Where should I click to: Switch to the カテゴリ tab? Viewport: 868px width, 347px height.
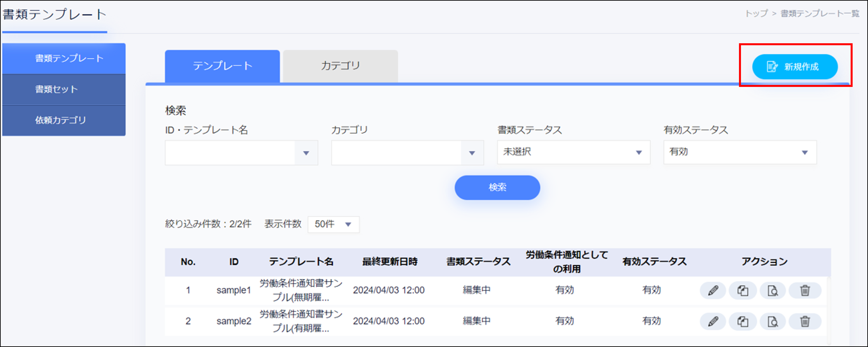pos(340,66)
